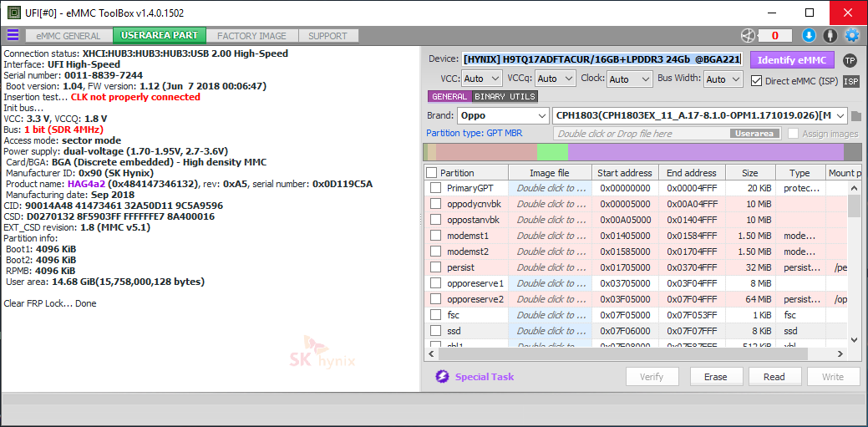Switch to eMMC GENERAL tab
Image resolution: width=868 pixels, height=427 pixels.
69,36
